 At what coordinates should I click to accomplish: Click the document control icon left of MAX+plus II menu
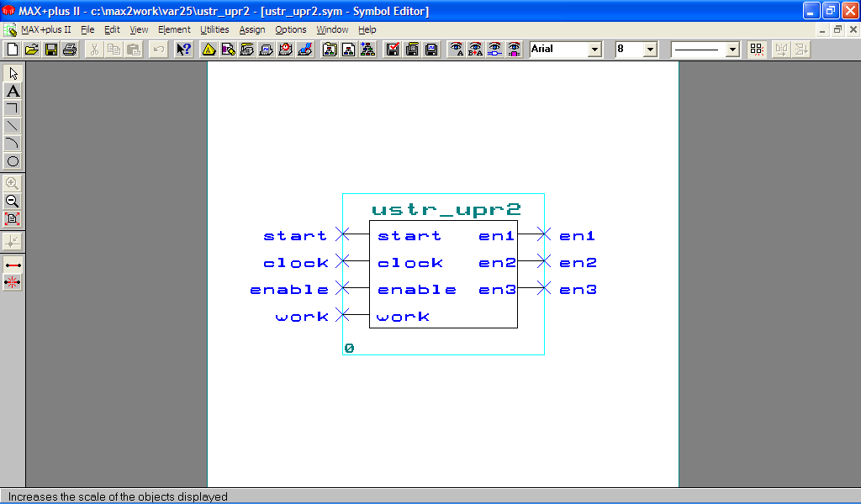tap(10, 29)
